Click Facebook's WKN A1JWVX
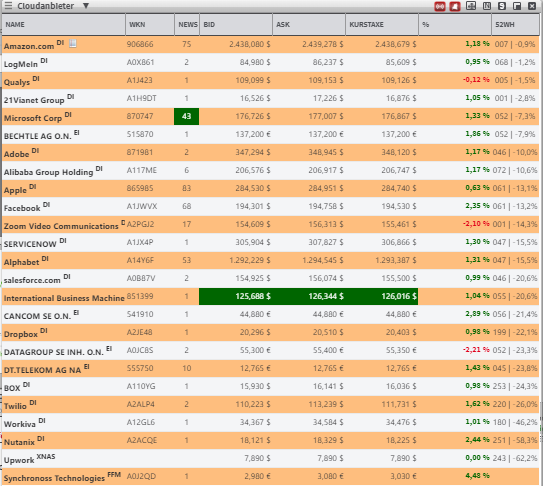This screenshot has width=543, height=486. (x=142, y=206)
